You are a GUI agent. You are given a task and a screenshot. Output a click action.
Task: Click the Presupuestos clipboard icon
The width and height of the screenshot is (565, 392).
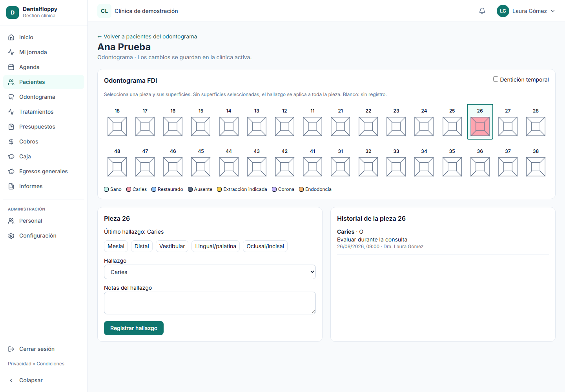click(x=11, y=127)
